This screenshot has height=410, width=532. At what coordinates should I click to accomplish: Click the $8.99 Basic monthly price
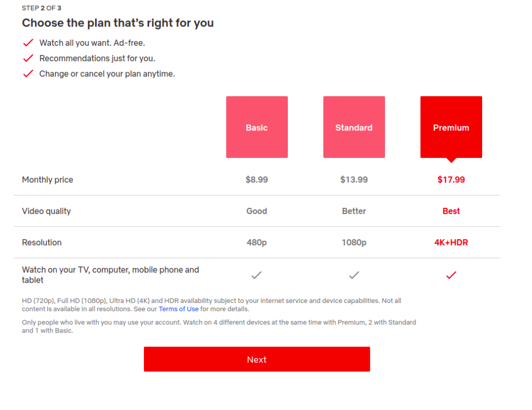tap(257, 180)
